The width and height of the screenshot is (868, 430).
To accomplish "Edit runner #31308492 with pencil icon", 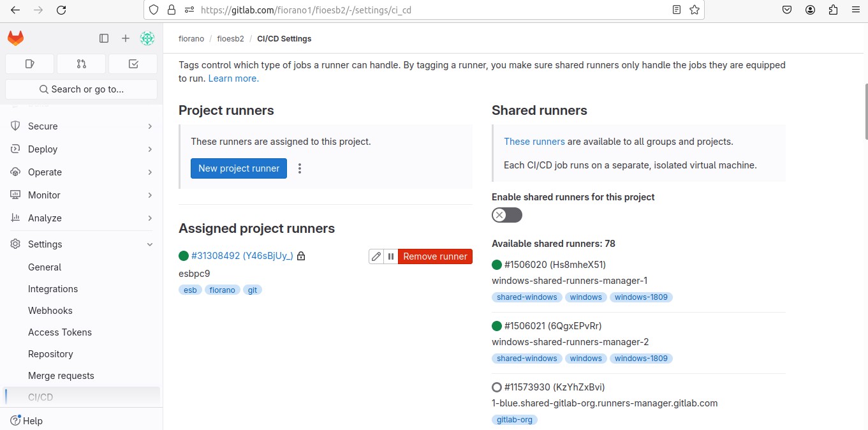I will (x=376, y=256).
